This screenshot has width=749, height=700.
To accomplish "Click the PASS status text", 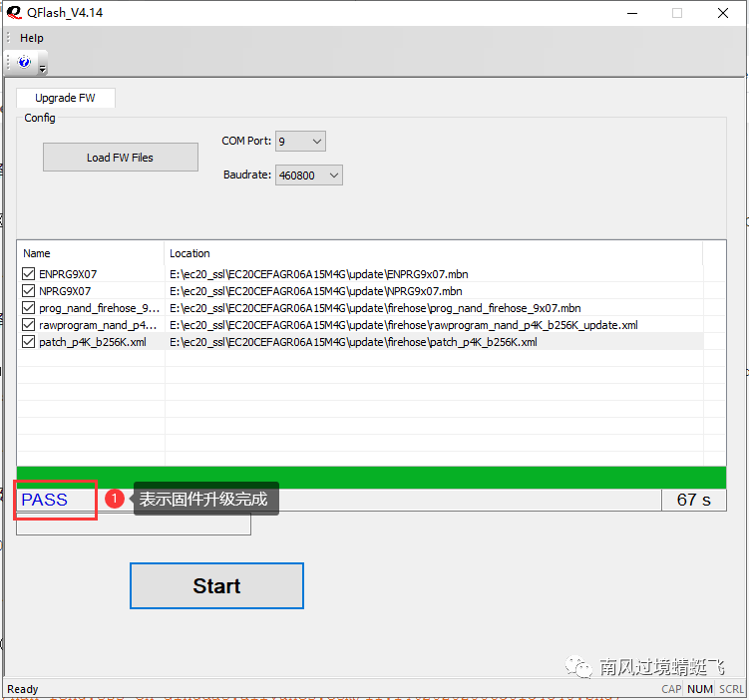I will [45, 500].
